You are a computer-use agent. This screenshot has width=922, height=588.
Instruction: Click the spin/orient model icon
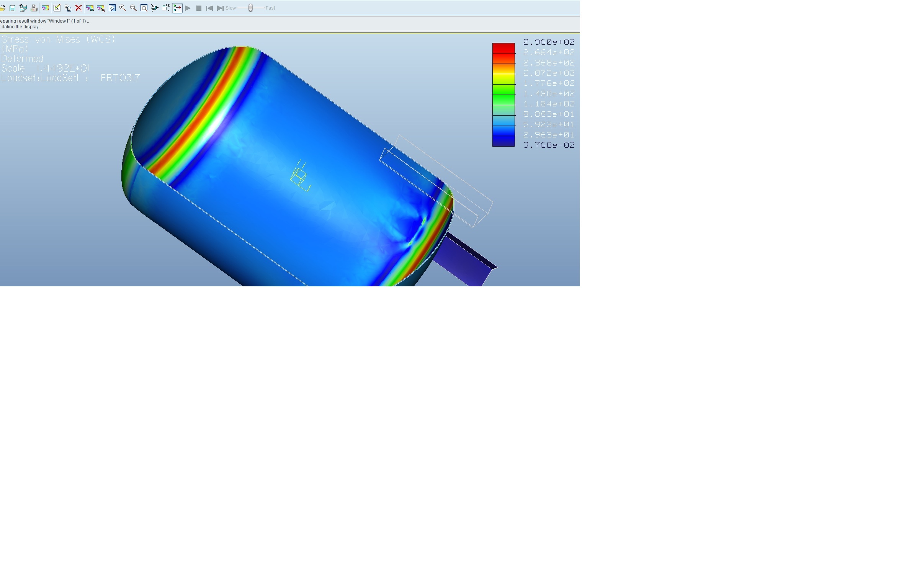pyautogui.click(x=155, y=8)
